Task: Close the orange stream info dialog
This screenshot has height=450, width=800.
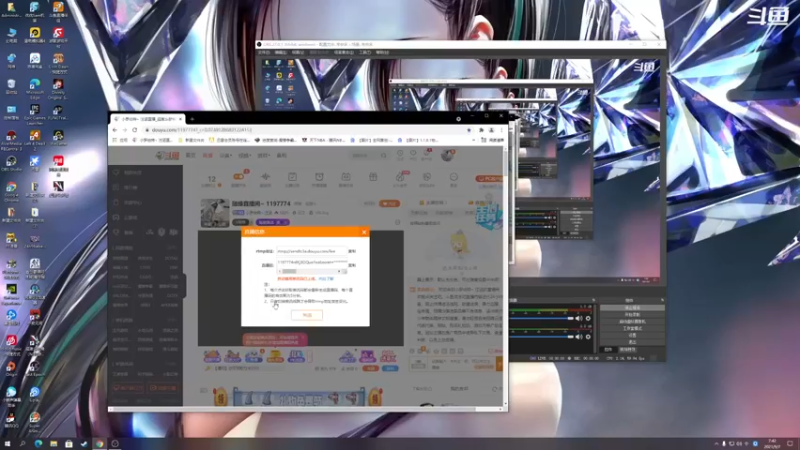Action: [x=364, y=232]
